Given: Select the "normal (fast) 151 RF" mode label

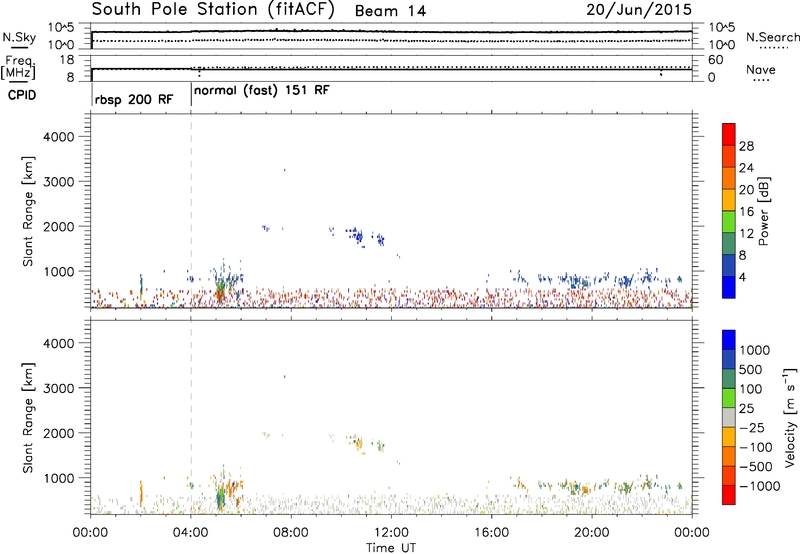Looking at the screenshot, I should pos(262,91).
